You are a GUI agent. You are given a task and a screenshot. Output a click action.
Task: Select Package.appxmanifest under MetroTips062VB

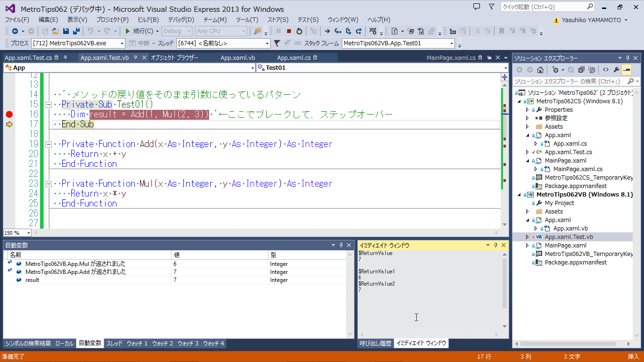[576, 263]
